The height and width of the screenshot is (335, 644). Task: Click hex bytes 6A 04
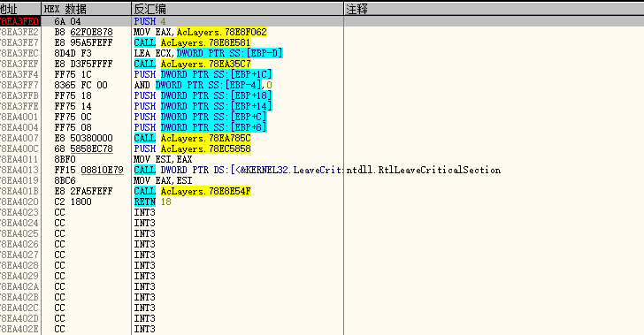pyautogui.click(x=68, y=21)
